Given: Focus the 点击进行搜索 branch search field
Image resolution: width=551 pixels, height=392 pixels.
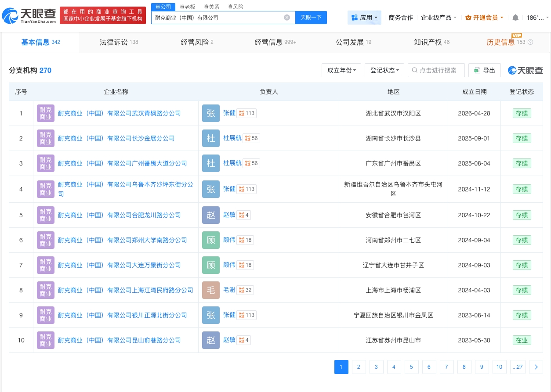Looking at the screenshot, I should (436, 70).
